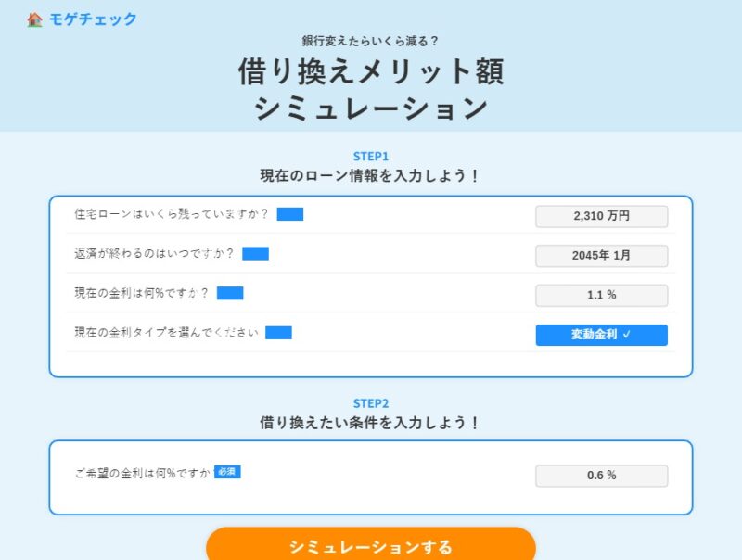Click the モゲチェック house logo icon

coord(32,19)
